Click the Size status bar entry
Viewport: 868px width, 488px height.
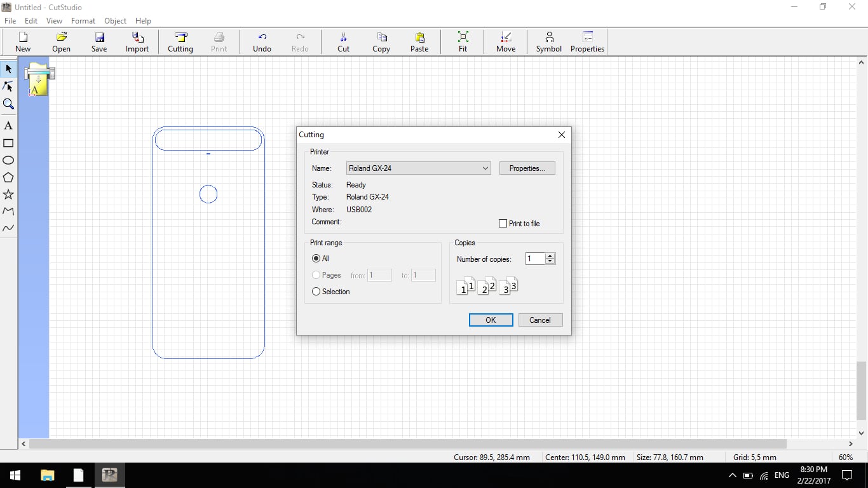coord(670,457)
